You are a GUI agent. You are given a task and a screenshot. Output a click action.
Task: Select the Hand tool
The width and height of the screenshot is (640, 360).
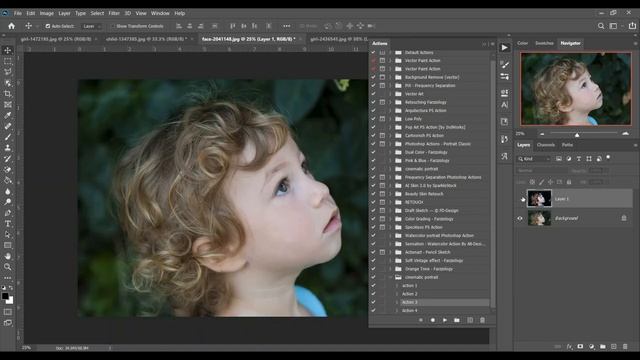(x=8, y=256)
